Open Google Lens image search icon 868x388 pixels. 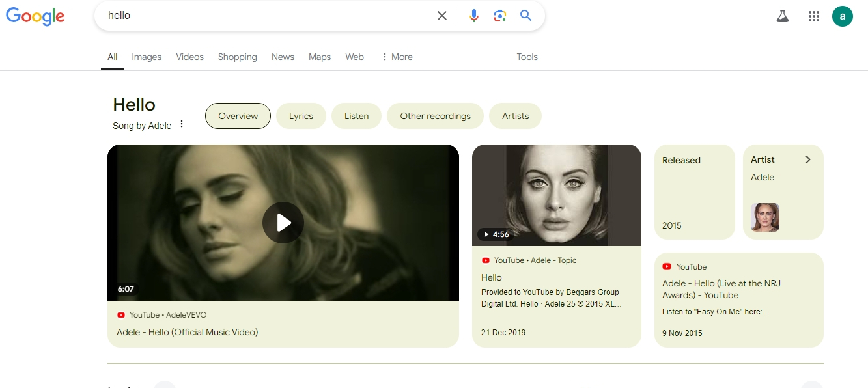point(500,16)
